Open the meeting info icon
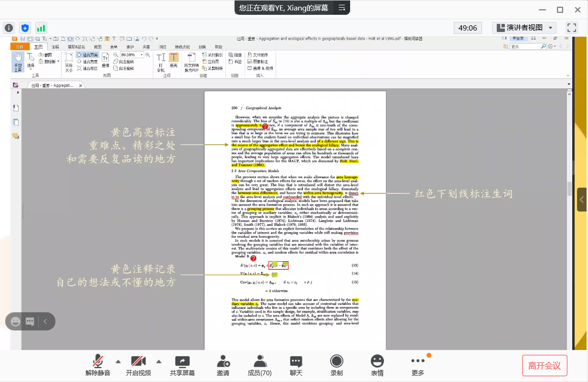Image resolution: width=588 pixels, height=382 pixels. coord(9,28)
